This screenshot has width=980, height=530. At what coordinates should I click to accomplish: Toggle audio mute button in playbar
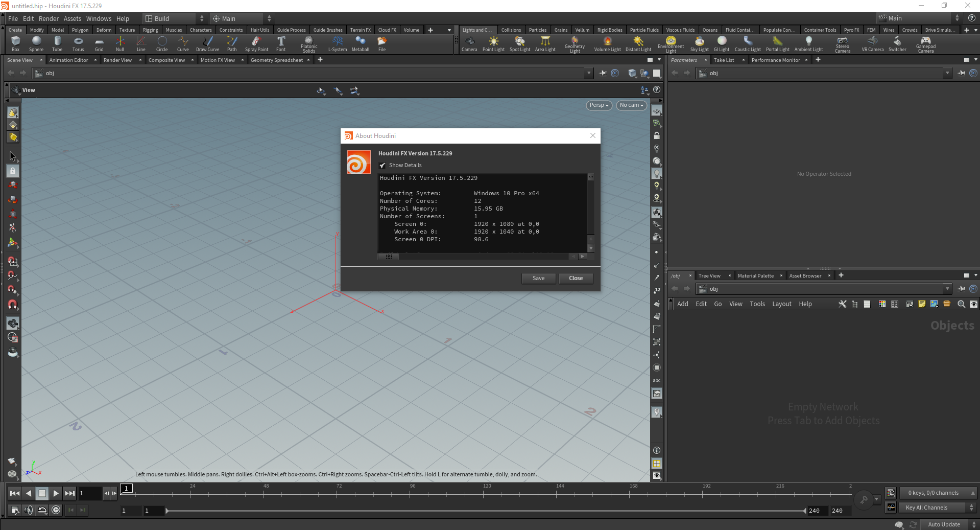(29, 510)
